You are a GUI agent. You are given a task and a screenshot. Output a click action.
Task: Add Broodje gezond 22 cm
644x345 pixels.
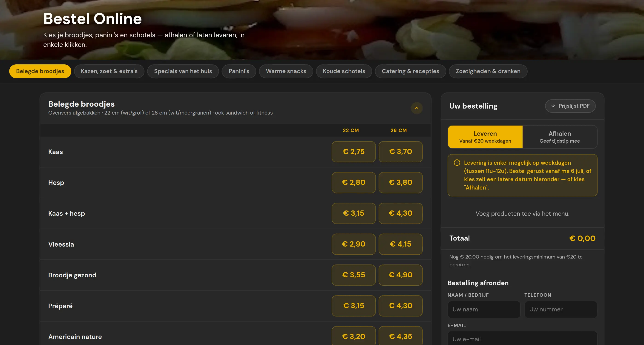[354, 275]
